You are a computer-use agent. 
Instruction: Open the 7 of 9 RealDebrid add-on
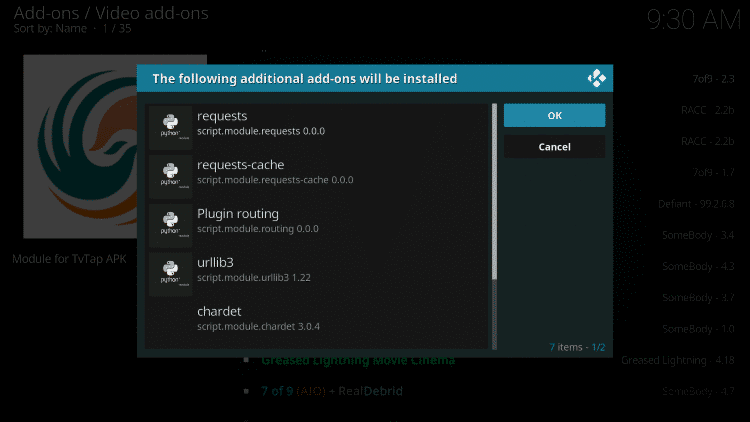tap(331, 391)
